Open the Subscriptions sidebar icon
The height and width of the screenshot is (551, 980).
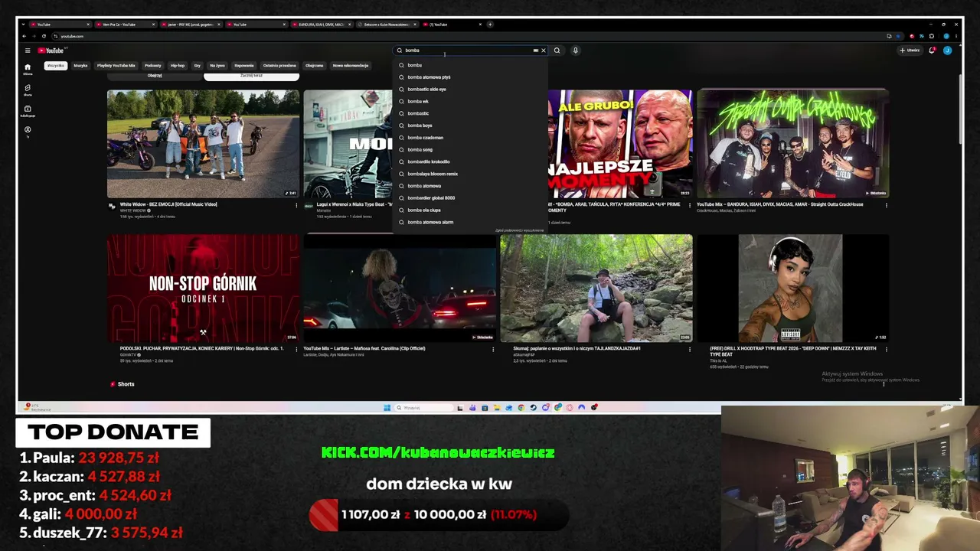28,110
